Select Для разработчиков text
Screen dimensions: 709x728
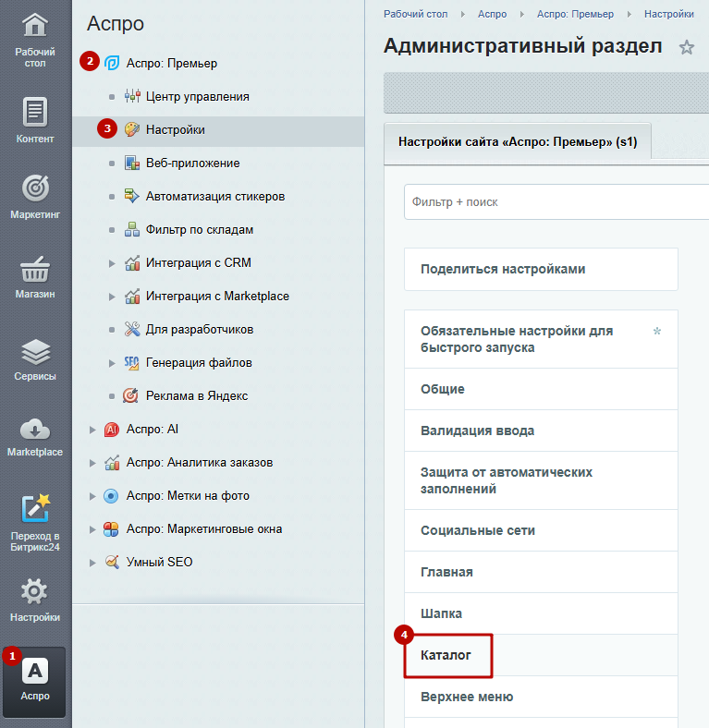click(200, 330)
